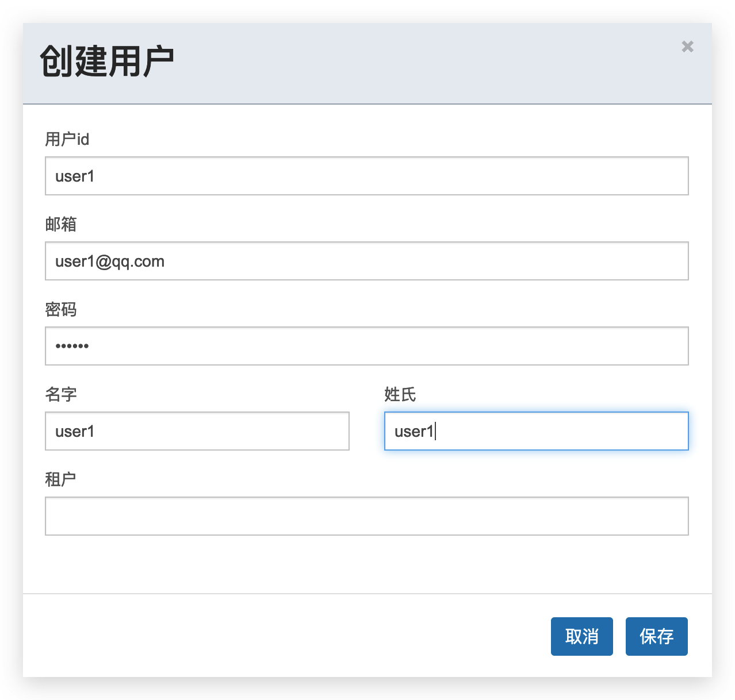Click the blank footer area left of 取消
This screenshot has width=735, height=700.
pos(288,636)
